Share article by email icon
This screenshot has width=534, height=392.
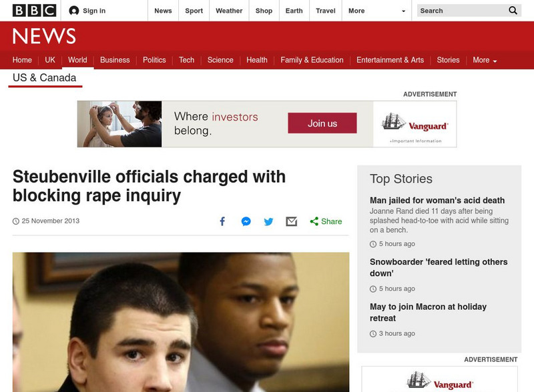(x=292, y=221)
